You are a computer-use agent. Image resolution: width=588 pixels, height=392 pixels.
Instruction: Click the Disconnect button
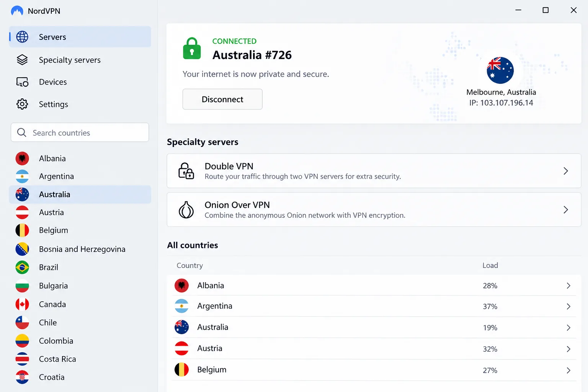pos(222,99)
